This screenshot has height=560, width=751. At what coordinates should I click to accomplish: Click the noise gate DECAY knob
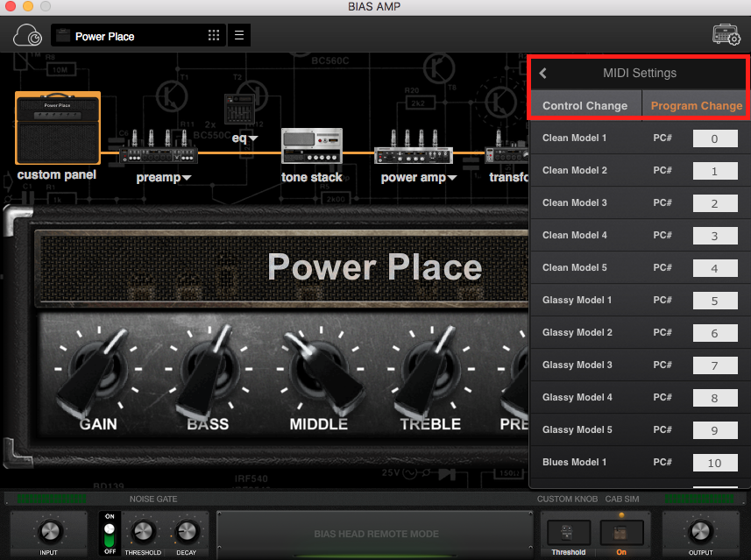[187, 531]
